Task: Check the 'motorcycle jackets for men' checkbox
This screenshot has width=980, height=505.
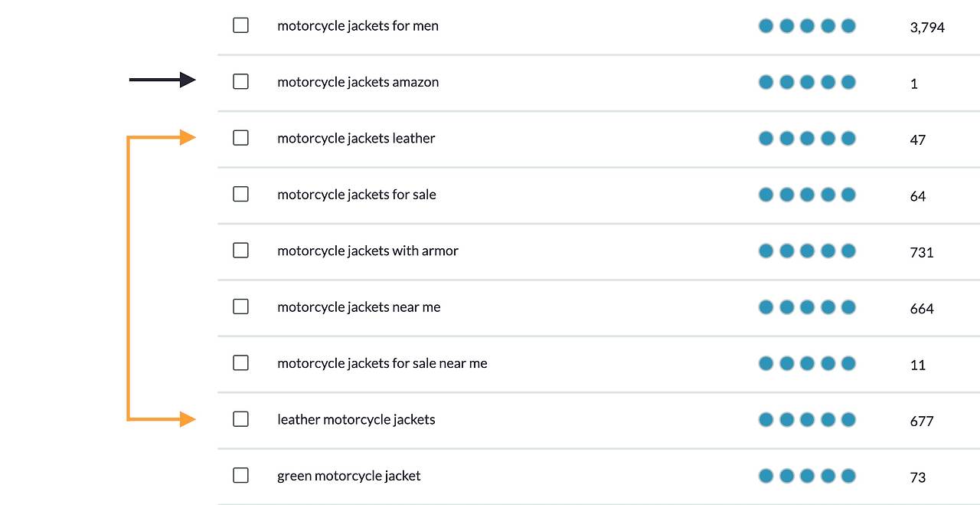Action: (x=240, y=25)
